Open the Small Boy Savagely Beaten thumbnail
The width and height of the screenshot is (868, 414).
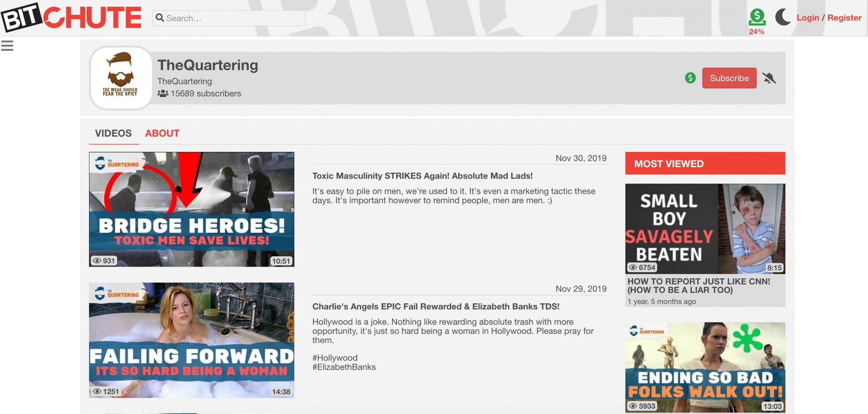coord(705,229)
